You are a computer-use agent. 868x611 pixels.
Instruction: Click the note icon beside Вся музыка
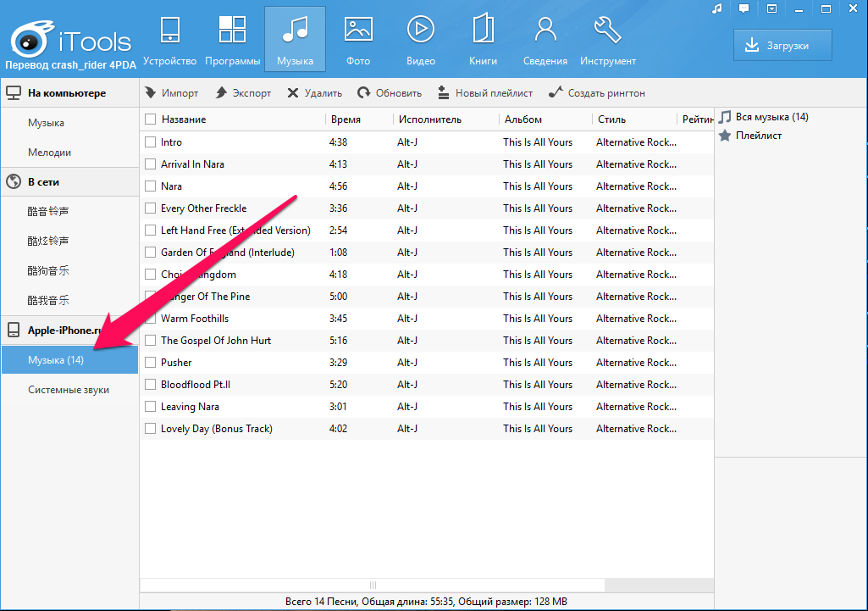click(x=725, y=117)
